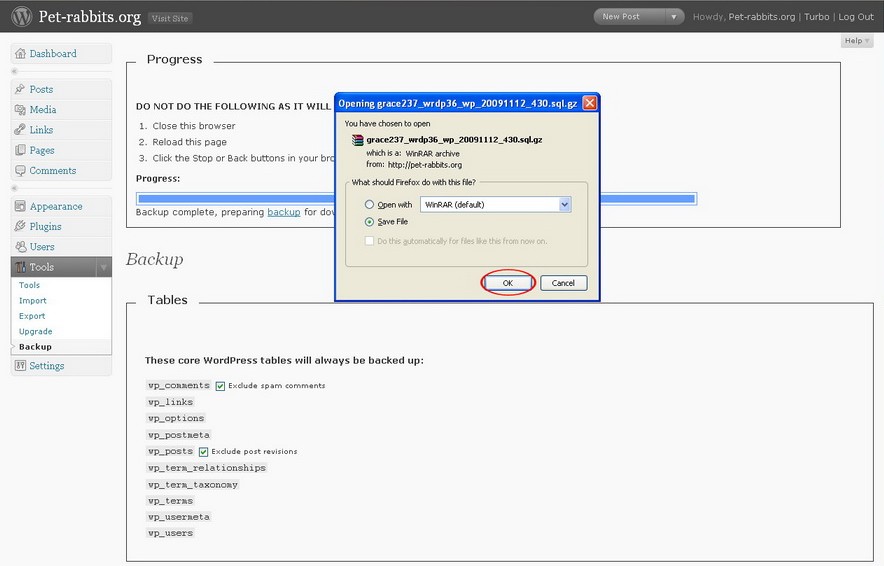Click the blue backup progress bar
884x566 pixels.
pyautogui.click(x=416, y=198)
